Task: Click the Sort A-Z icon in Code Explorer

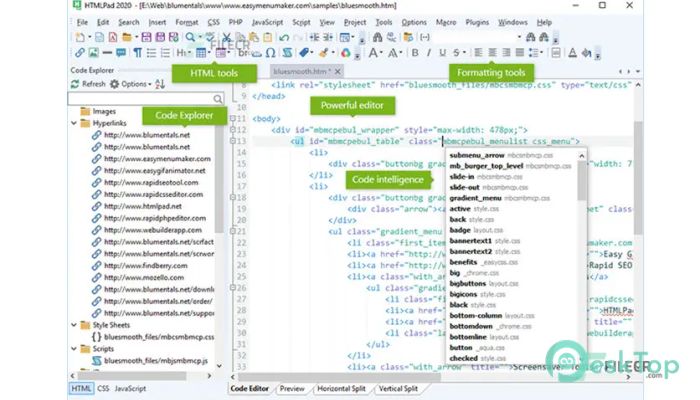Action: click(158, 84)
